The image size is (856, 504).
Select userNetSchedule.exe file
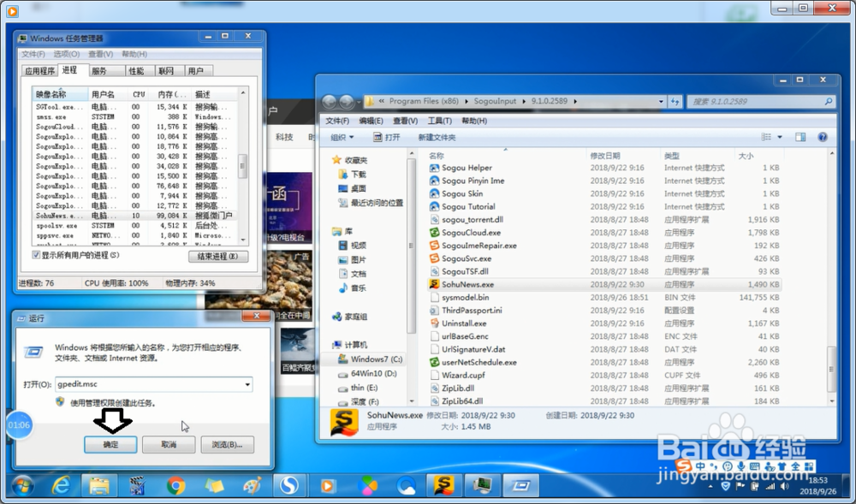603,362
